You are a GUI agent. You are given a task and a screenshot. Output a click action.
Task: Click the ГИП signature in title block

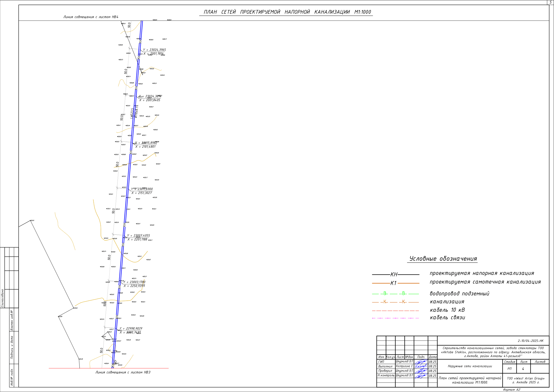pyautogui.click(x=421, y=362)
